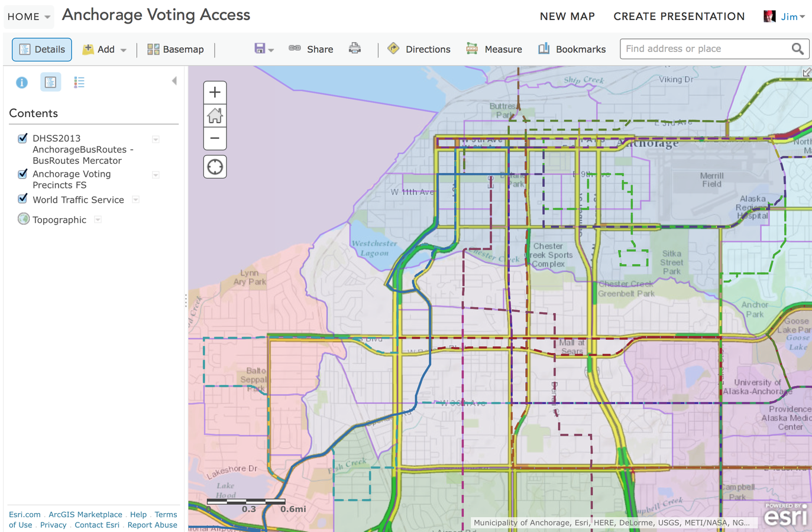Image resolution: width=812 pixels, height=532 pixels.
Task: Click the Share link icon
Action: [x=295, y=48]
